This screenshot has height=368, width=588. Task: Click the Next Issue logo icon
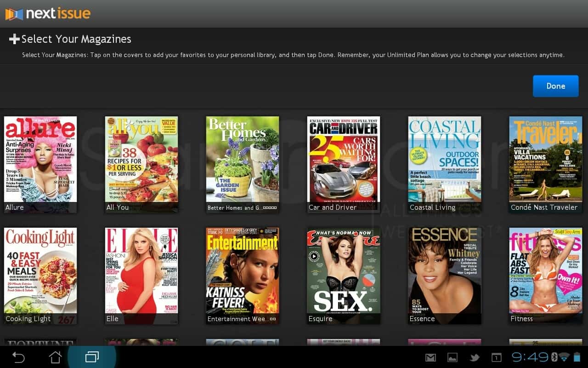click(x=14, y=14)
